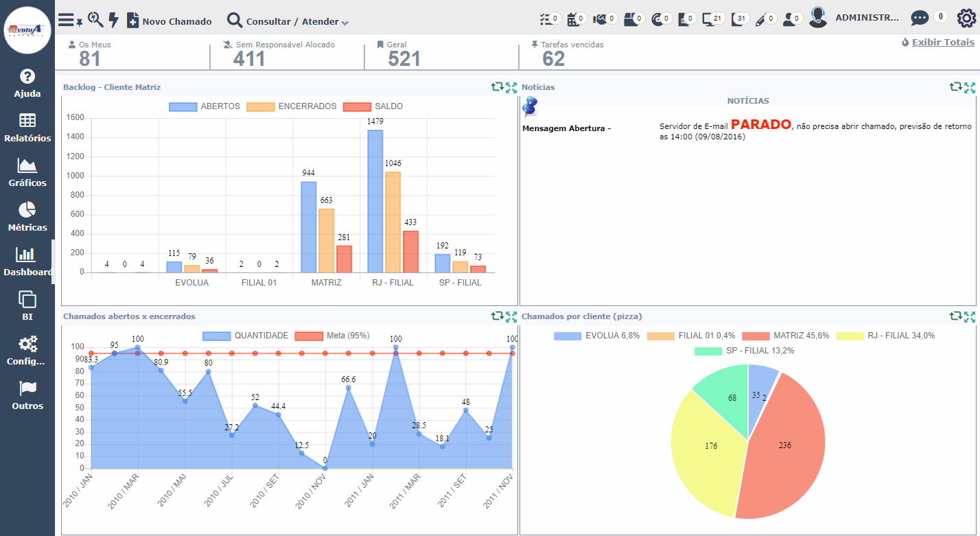This screenshot has width=980, height=536.
Task: Open the chat messages bubble icon
Action: tap(920, 19)
